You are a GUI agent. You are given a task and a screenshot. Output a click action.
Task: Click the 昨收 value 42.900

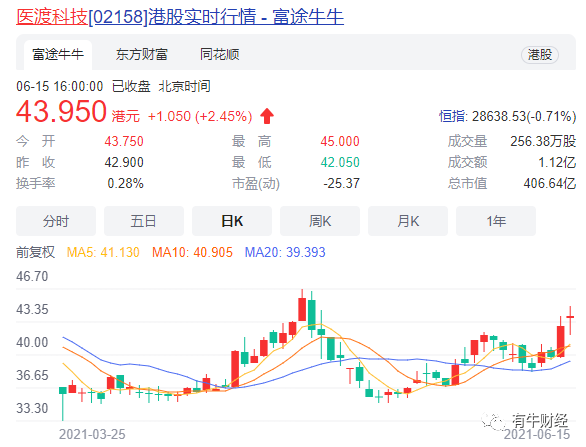(x=124, y=162)
